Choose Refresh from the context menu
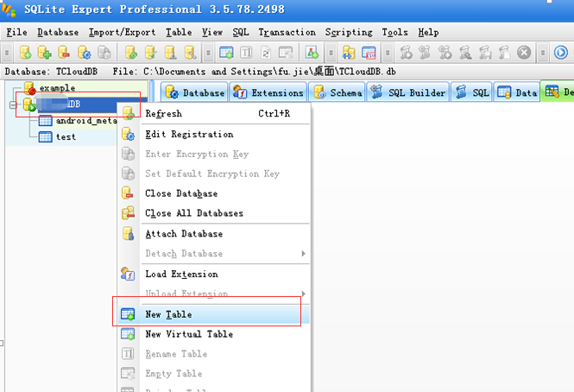The image size is (574, 392). pyautogui.click(x=215, y=114)
